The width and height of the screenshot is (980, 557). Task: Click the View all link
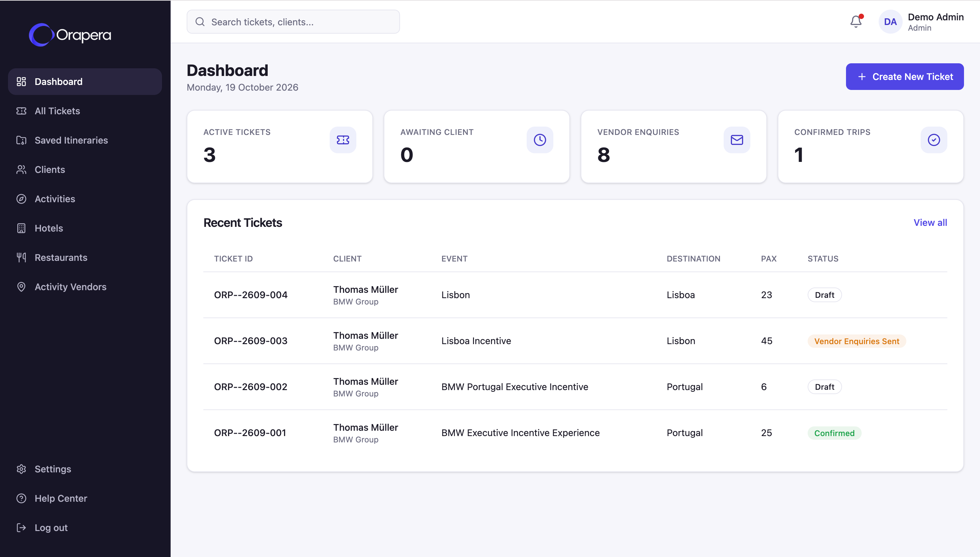pyautogui.click(x=930, y=223)
